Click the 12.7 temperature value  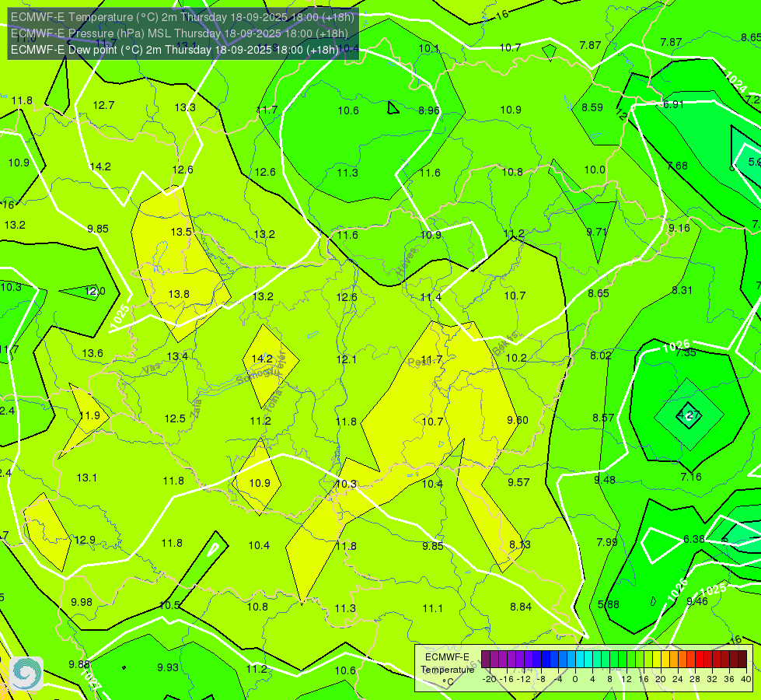104,106
